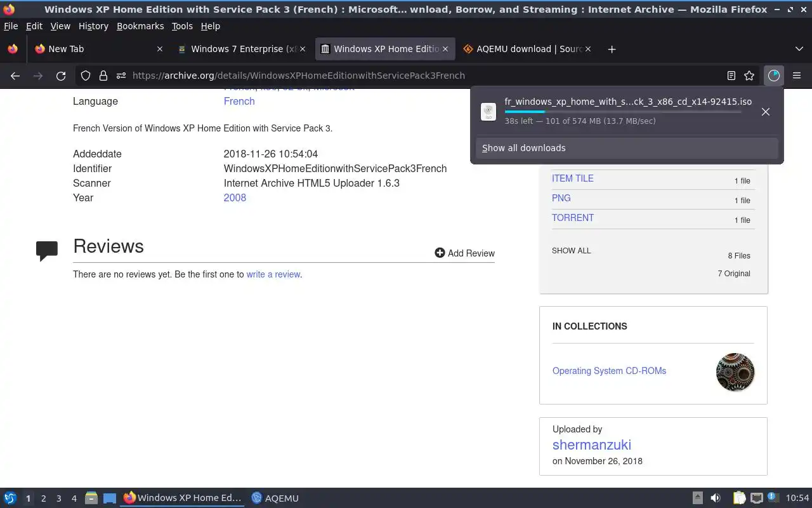Click the download progress bar
812x508 pixels.
[x=623, y=112]
